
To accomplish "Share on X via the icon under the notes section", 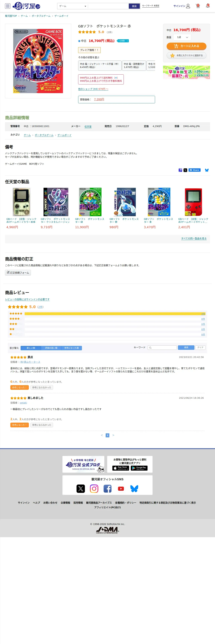I will 185,170.
